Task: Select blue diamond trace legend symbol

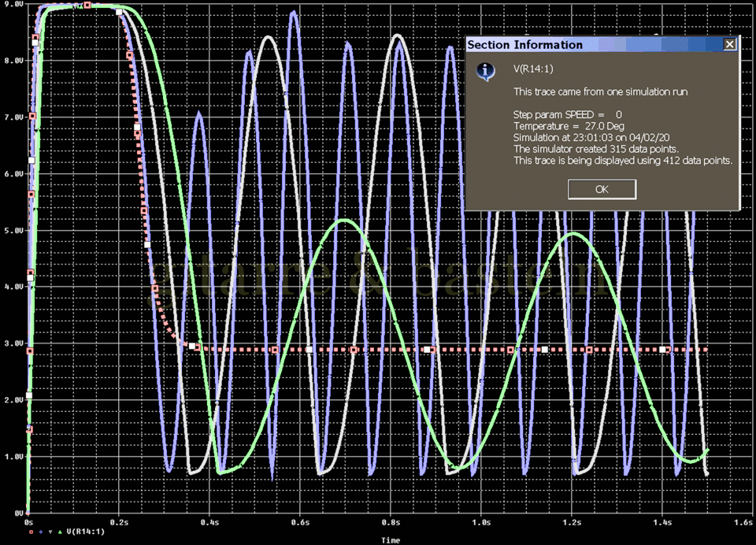Action: pyautogui.click(x=40, y=532)
